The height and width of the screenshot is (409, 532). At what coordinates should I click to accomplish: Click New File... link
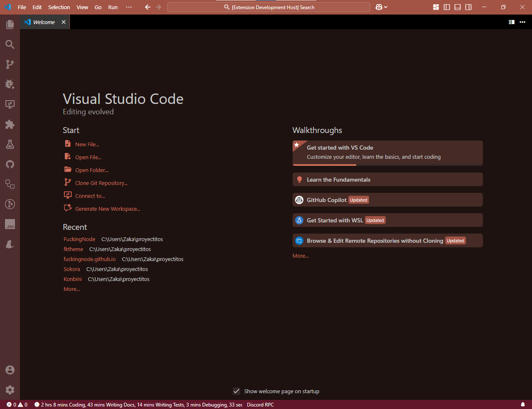(x=87, y=144)
